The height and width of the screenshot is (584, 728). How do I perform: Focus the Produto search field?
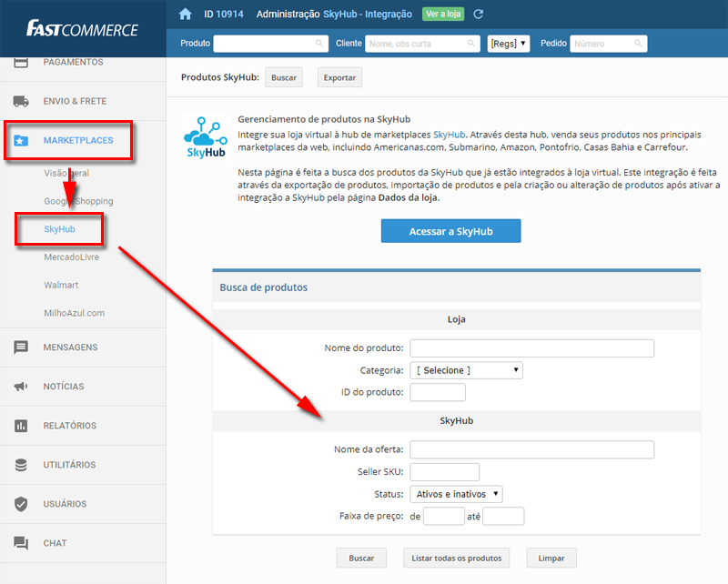pyautogui.click(x=270, y=44)
